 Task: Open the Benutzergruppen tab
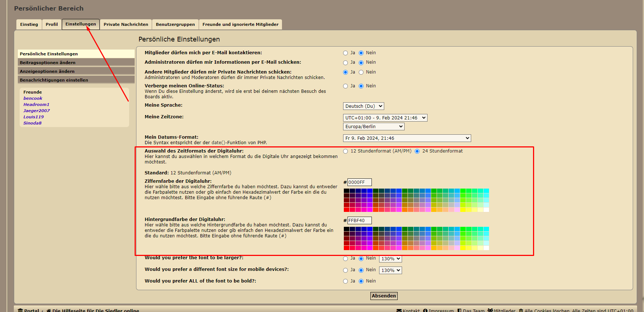pos(175,24)
